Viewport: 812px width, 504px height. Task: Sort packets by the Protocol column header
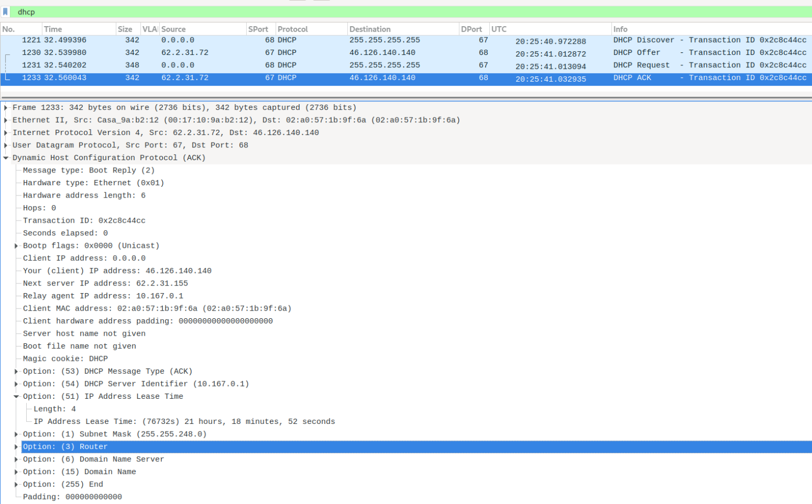293,29
